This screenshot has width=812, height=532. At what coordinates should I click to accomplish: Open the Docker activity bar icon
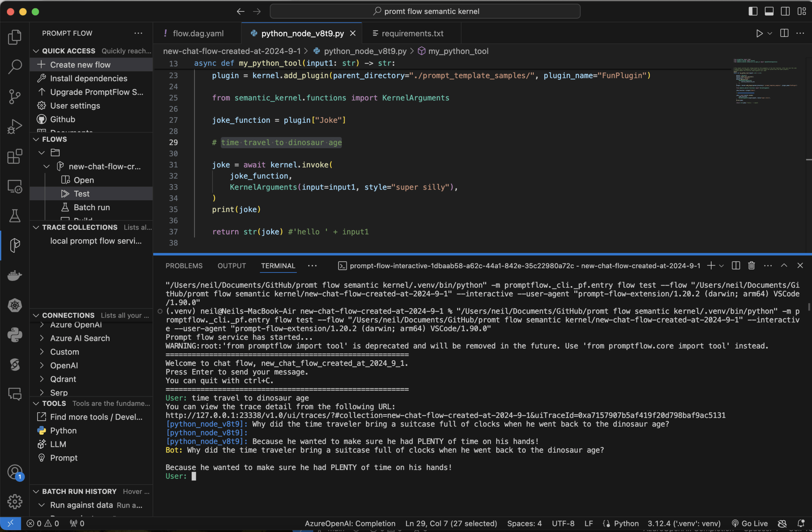click(15, 275)
